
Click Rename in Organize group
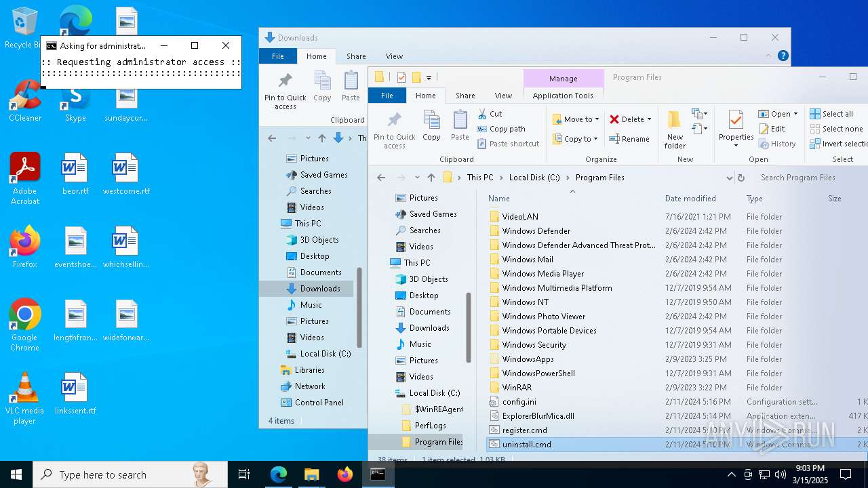(629, 139)
